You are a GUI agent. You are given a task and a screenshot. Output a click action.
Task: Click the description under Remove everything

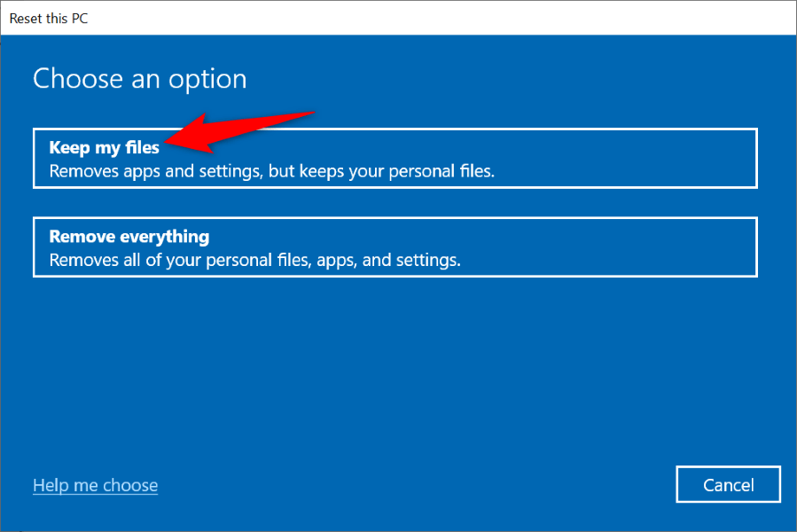254,261
